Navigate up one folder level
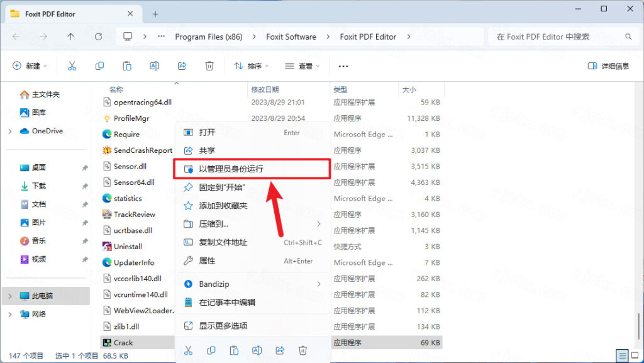 pos(70,36)
